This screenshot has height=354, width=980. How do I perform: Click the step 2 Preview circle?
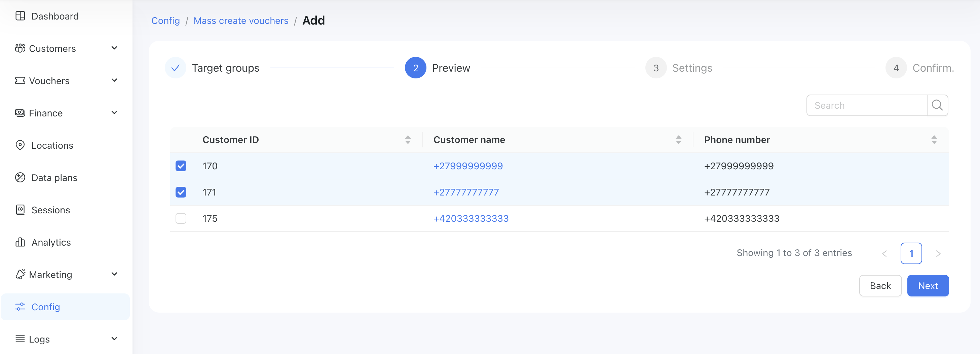pos(415,68)
